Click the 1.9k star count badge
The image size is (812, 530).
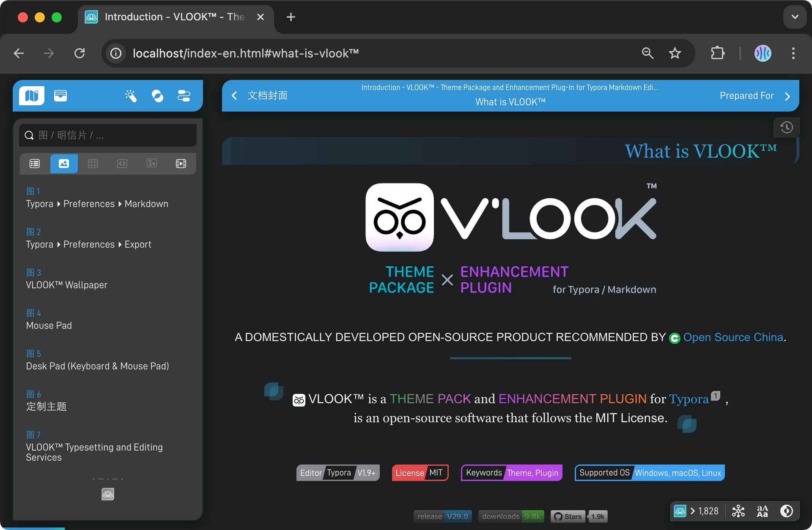click(598, 516)
